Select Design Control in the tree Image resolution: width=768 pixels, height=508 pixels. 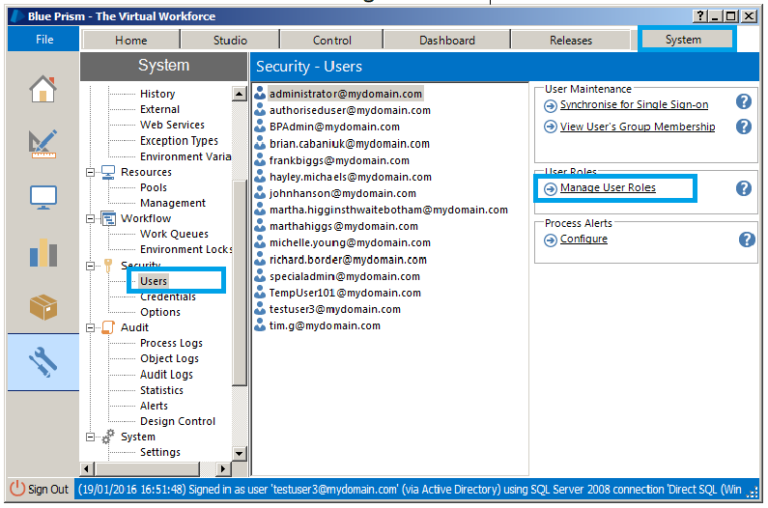(x=177, y=421)
